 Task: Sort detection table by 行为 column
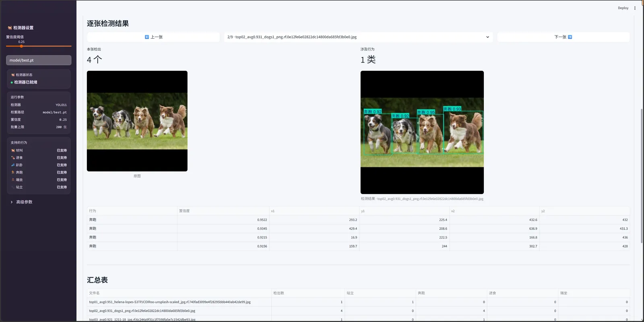(132, 211)
